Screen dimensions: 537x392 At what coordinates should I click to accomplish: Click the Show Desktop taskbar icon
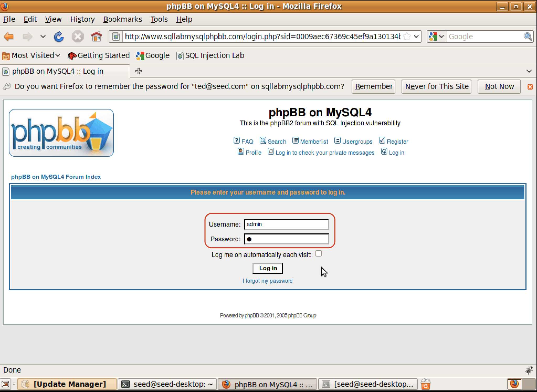pyautogui.click(x=6, y=384)
